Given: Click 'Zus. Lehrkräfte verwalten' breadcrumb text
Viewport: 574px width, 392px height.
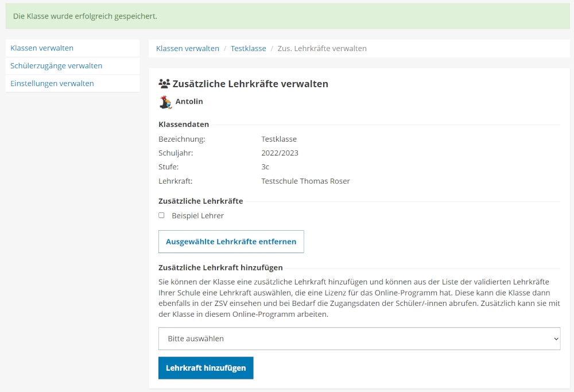Looking at the screenshot, I should click(322, 49).
